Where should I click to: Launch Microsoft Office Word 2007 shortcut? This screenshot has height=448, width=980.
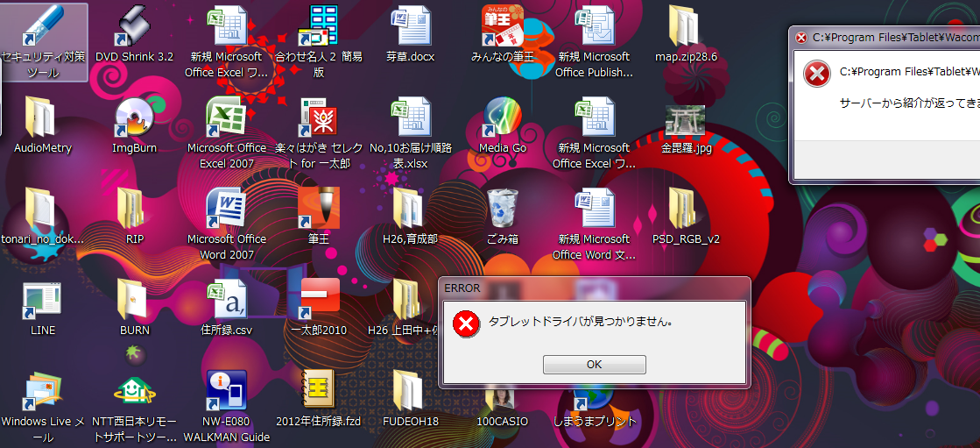(226, 224)
